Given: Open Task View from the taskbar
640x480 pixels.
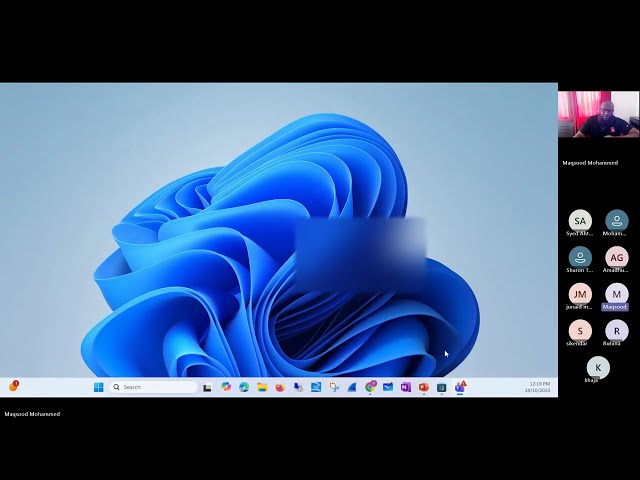Looking at the screenshot, I should pos(207,387).
